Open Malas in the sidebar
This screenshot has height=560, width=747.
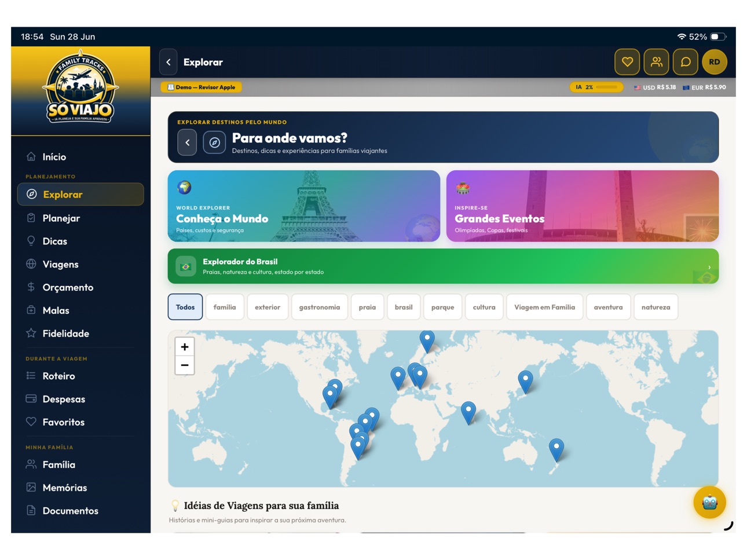tap(80, 311)
